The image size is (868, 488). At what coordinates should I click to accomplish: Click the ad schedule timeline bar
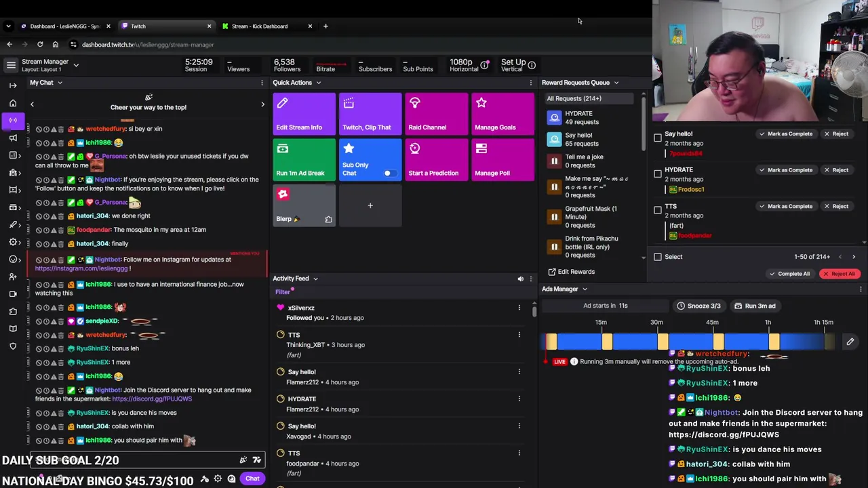point(690,342)
